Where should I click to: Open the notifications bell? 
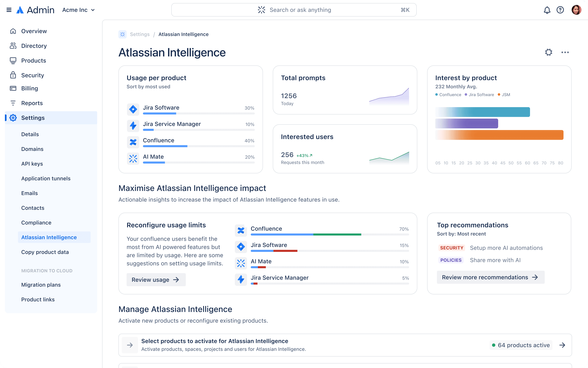coord(547,10)
